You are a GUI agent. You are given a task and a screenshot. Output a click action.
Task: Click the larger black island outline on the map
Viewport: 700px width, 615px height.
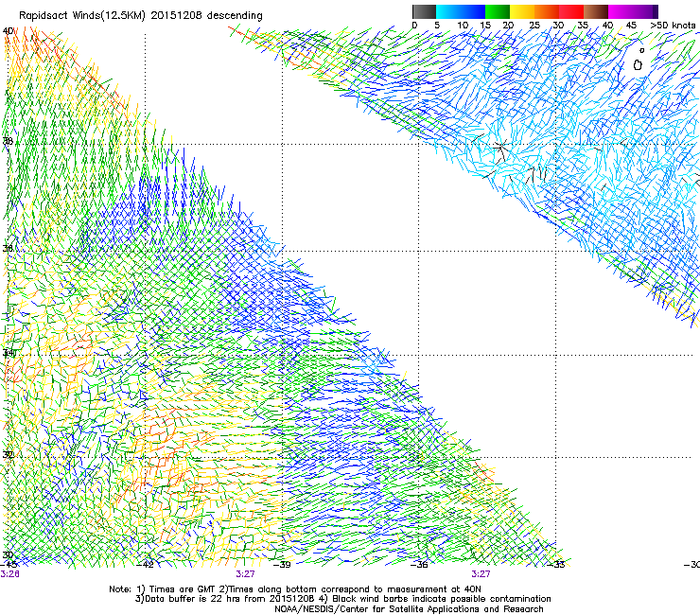point(638,64)
